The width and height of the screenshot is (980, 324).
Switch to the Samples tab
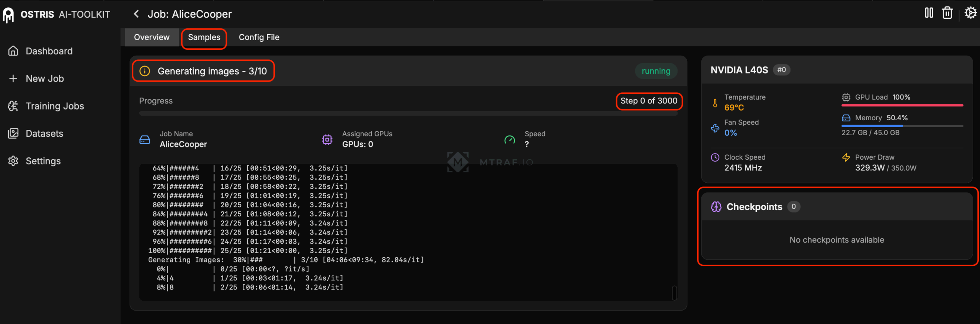204,38
